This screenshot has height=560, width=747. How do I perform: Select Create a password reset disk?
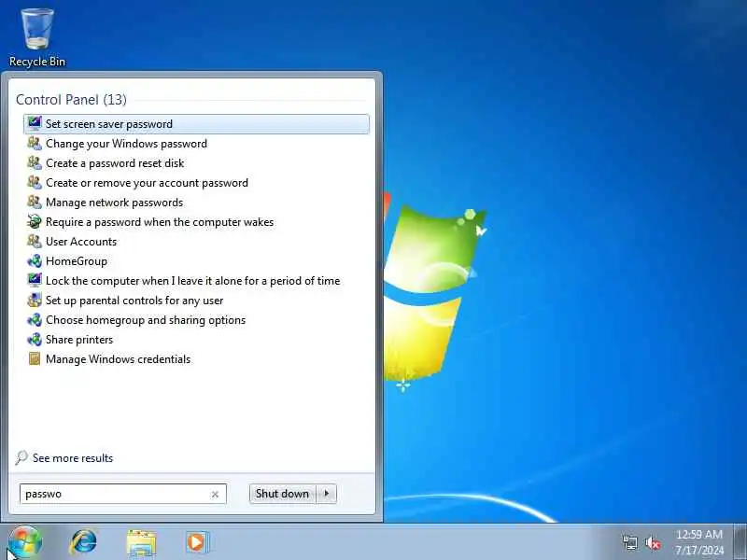pyautogui.click(x=196, y=162)
